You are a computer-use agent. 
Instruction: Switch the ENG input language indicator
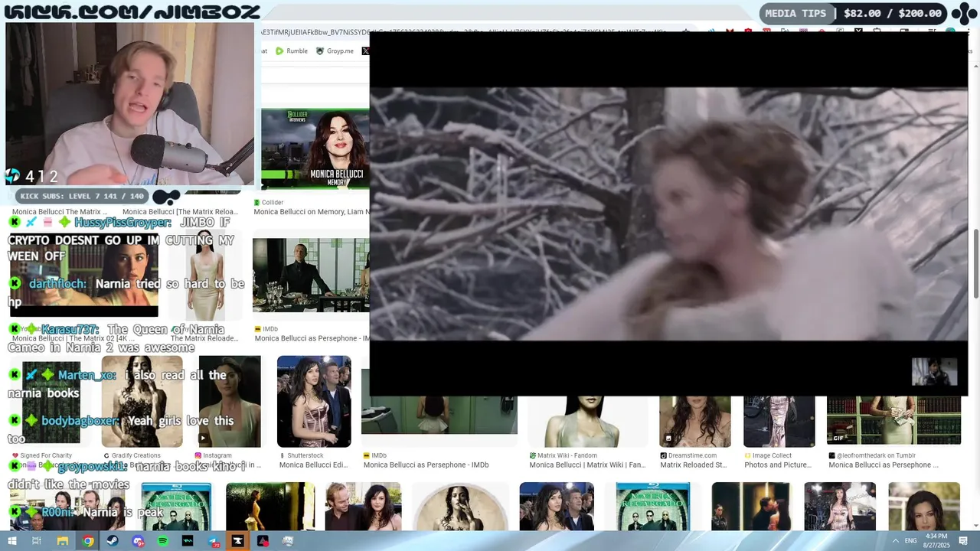pos(911,541)
